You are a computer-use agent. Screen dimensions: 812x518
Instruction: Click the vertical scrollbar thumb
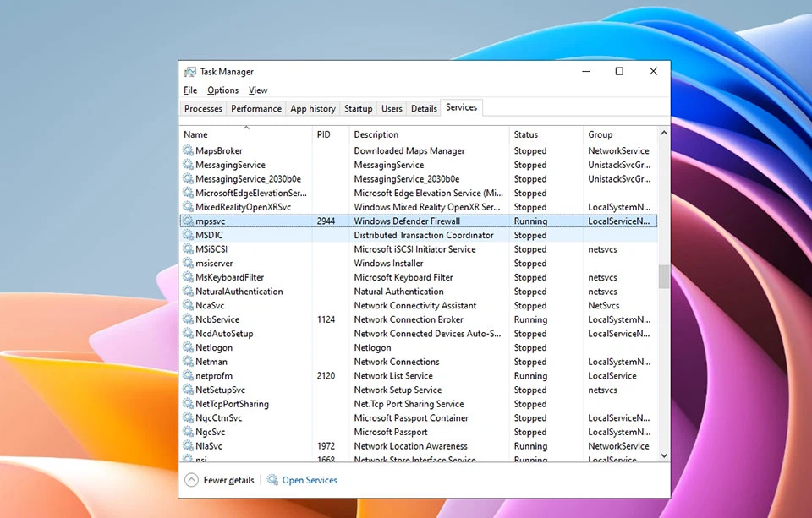[x=664, y=276]
